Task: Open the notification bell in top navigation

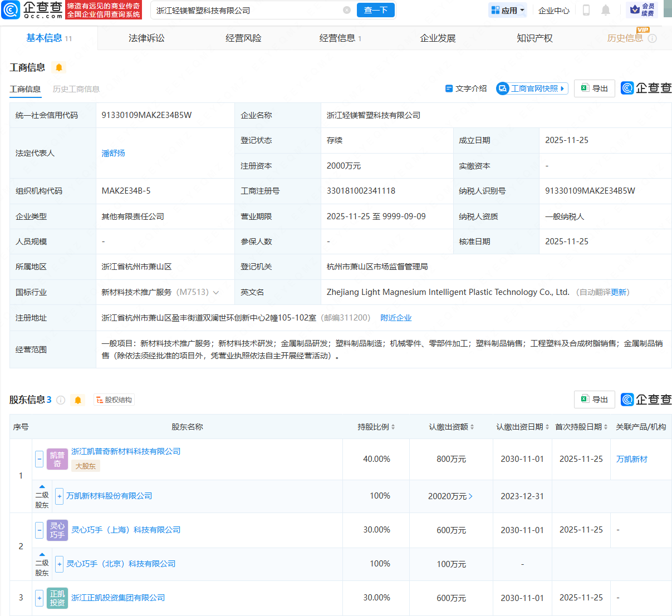Action: pos(606,9)
